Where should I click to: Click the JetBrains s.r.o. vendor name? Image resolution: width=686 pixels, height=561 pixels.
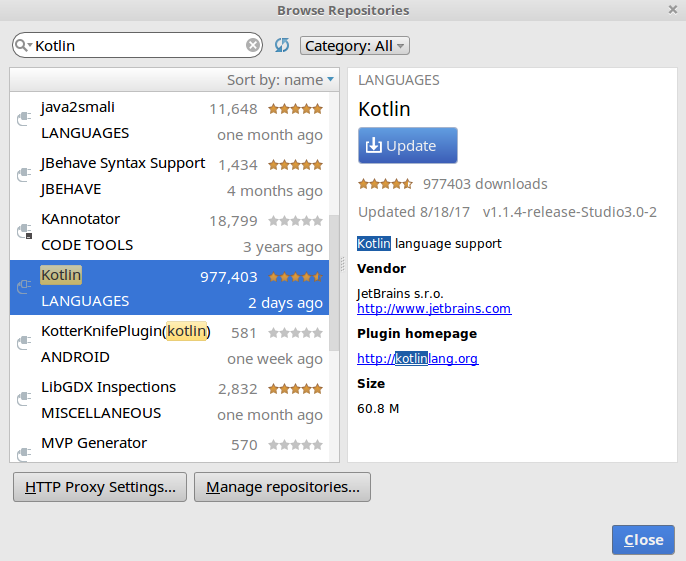pyautogui.click(x=400, y=293)
